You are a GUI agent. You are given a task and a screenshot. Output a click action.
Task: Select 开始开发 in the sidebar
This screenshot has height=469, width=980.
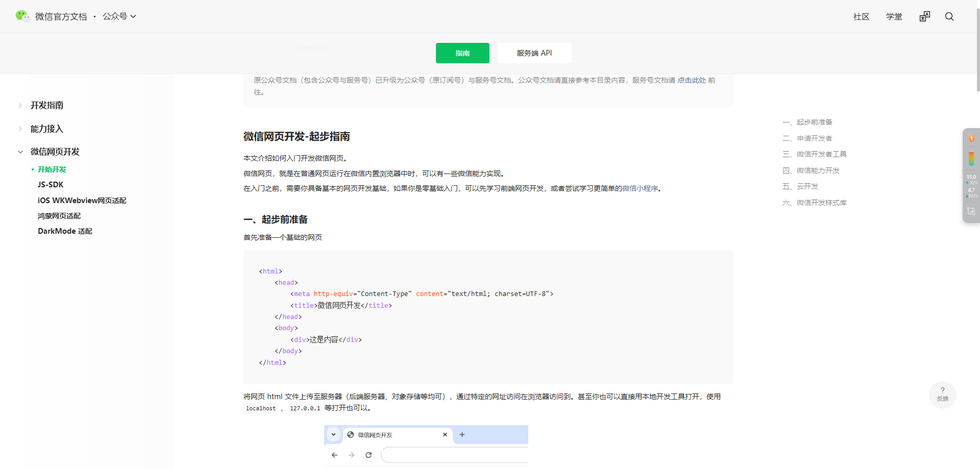(52, 169)
